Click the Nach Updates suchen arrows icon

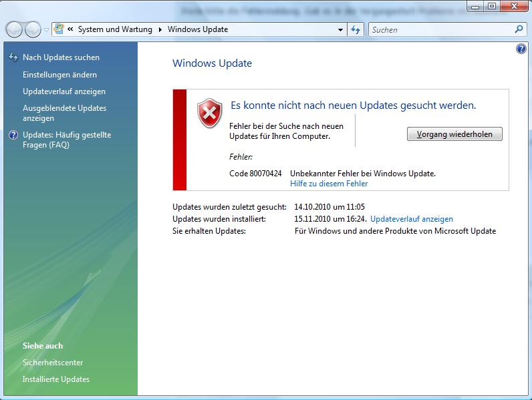13,57
